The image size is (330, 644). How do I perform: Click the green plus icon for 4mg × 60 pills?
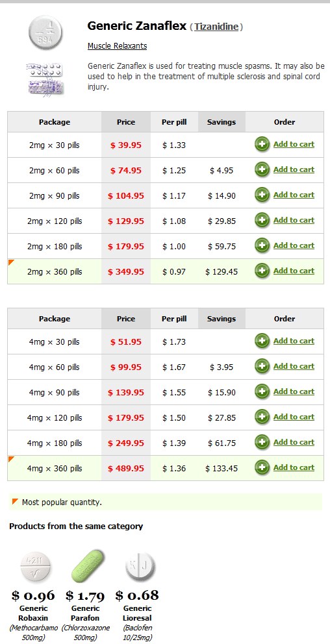[262, 366]
